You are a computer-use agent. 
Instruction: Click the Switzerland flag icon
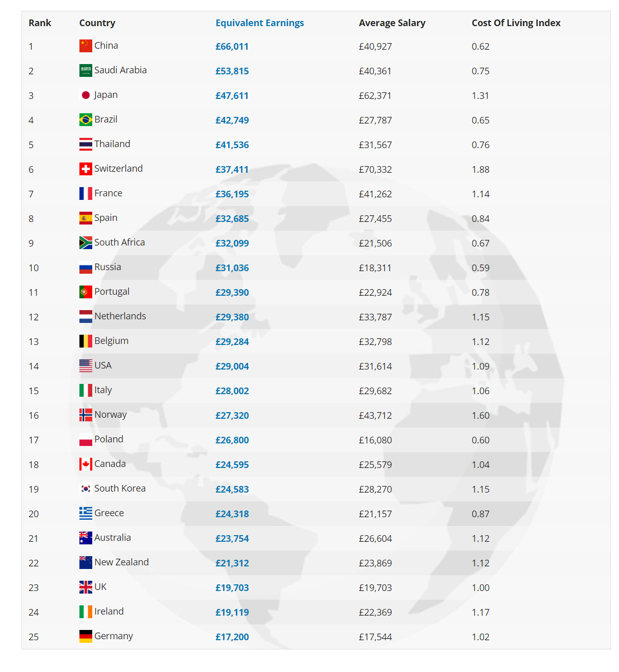tap(86, 169)
